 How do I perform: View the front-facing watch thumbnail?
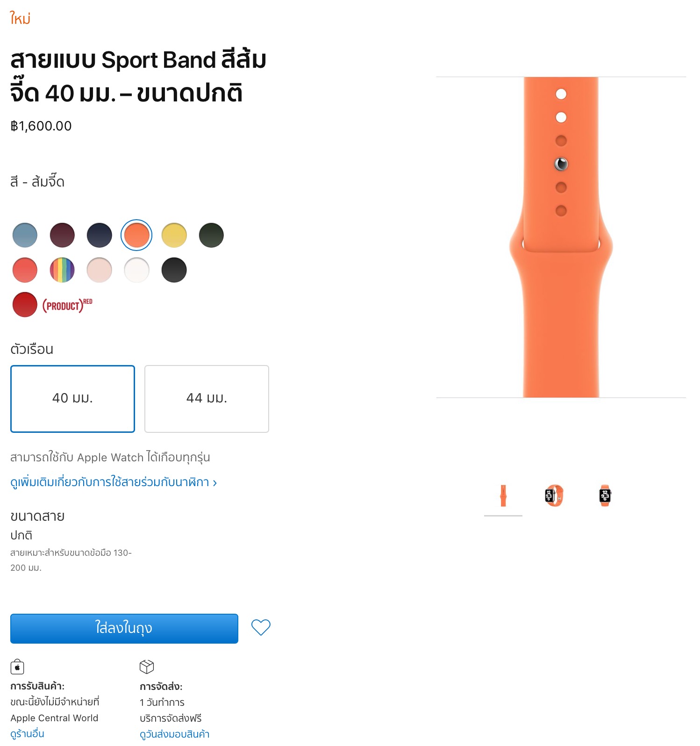tap(605, 496)
